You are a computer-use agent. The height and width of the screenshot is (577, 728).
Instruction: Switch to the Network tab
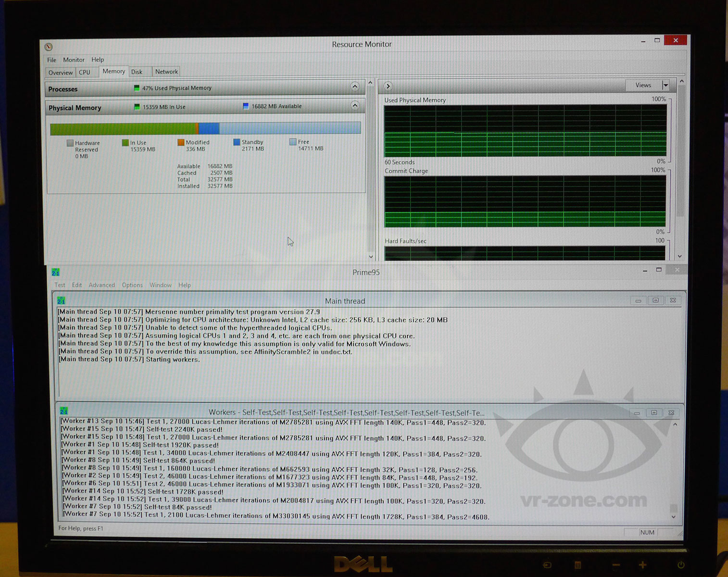click(166, 72)
